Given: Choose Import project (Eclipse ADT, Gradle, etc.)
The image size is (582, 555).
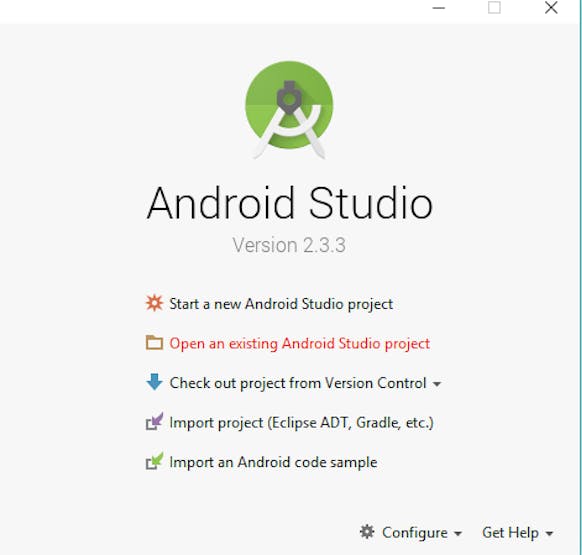Looking at the screenshot, I should click(x=301, y=423).
